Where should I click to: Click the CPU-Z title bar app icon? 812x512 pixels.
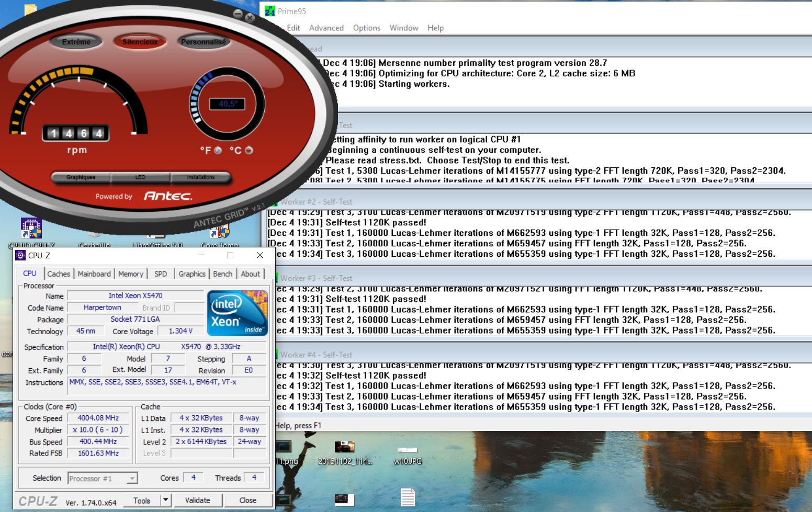coord(20,255)
